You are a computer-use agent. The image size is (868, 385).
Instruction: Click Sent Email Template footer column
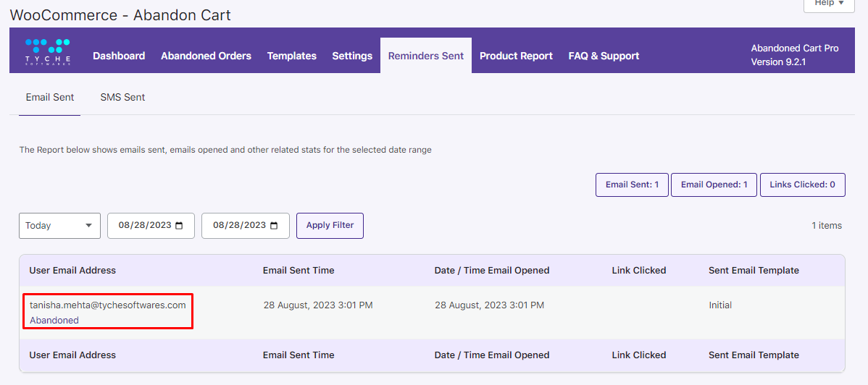[754, 355]
